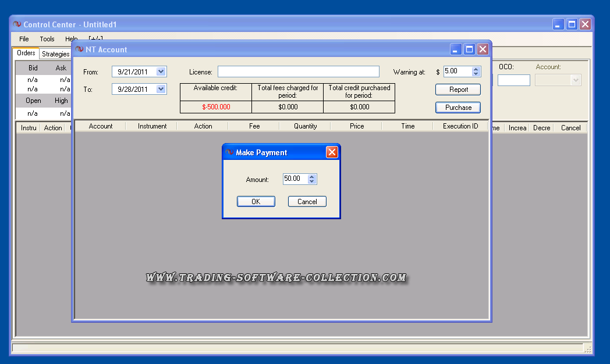Increase the payment Amount with up arrow
The image size is (610, 364).
312,176
